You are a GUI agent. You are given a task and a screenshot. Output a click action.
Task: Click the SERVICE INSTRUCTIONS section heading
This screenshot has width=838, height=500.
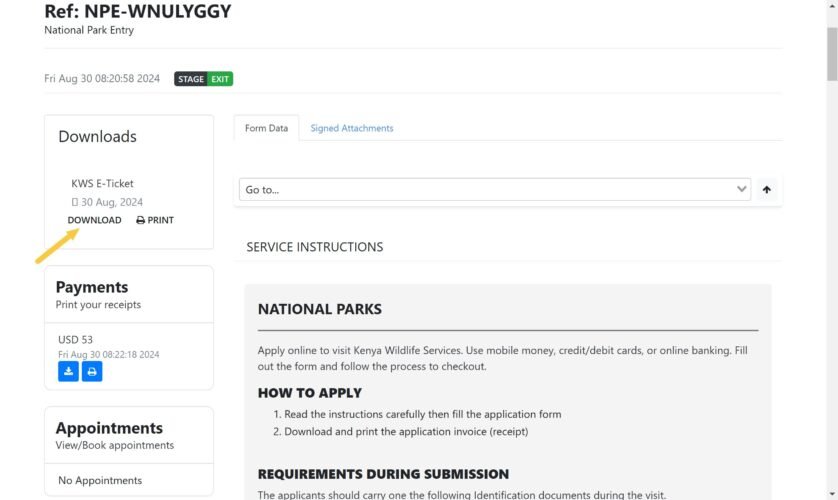tap(315, 247)
